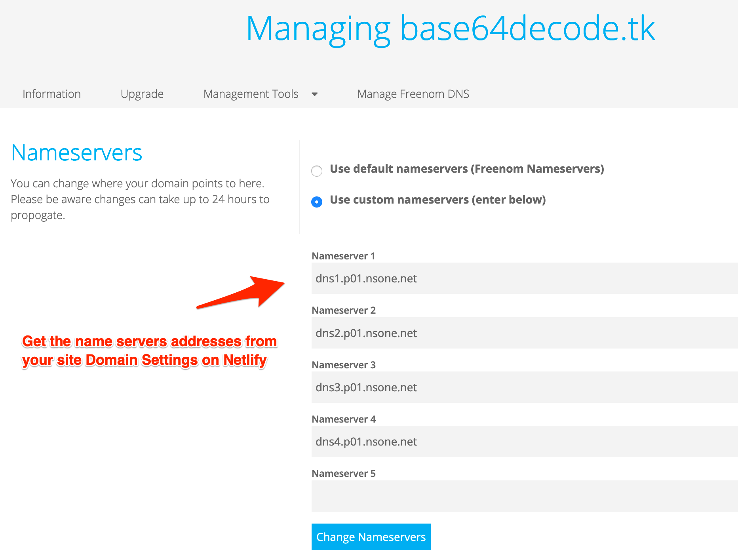738x560 pixels.
Task: Select the Nameserver 5 label
Action: pyautogui.click(x=344, y=473)
